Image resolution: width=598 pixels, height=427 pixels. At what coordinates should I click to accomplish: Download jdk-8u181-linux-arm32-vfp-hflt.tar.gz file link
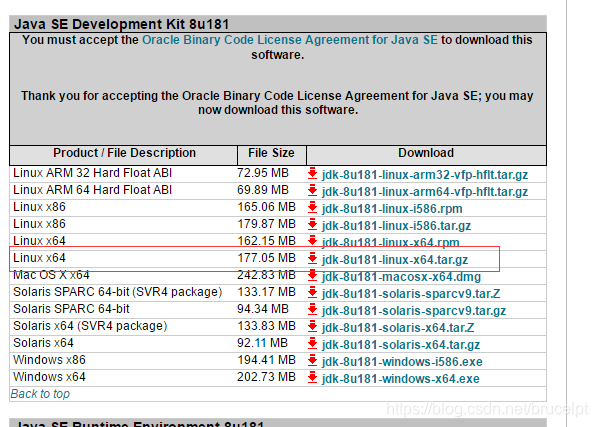coord(425,175)
